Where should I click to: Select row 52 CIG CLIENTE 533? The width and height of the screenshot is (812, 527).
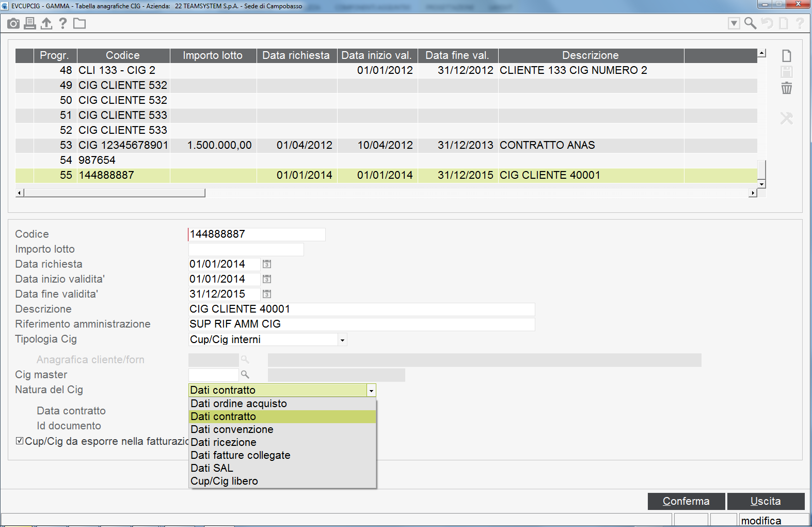(x=386, y=130)
